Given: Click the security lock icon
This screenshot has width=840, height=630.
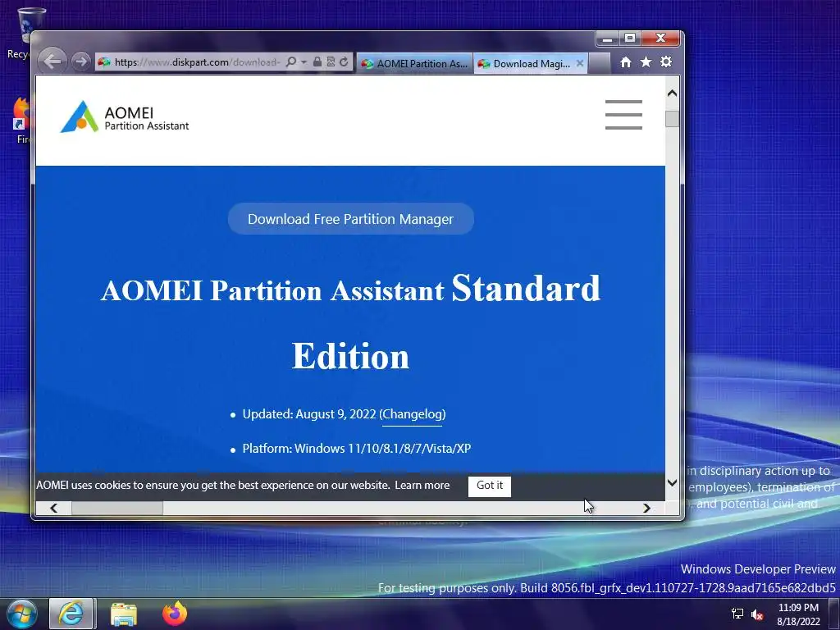Looking at the screenshot, I should point(317,62).
